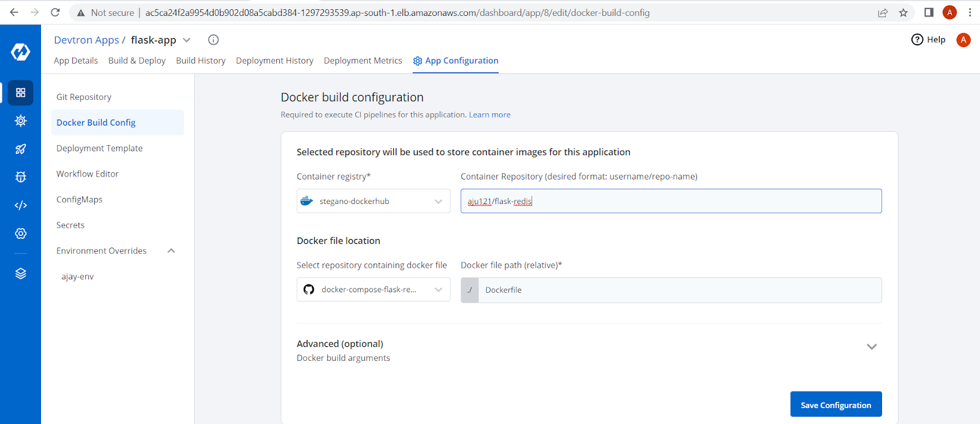
Task: Open the Applications grid icon in sidebar
Action: (x=21, y=93)
